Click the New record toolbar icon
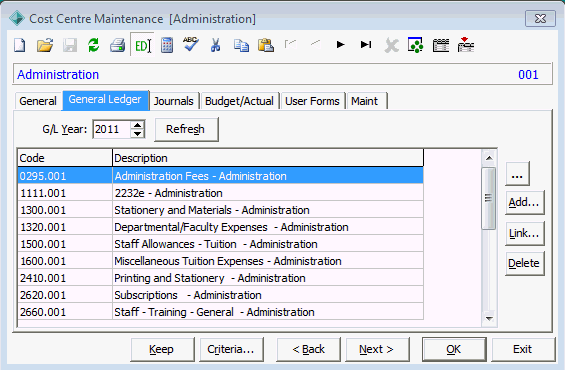565x370 pixels. (x=20, y=45)
